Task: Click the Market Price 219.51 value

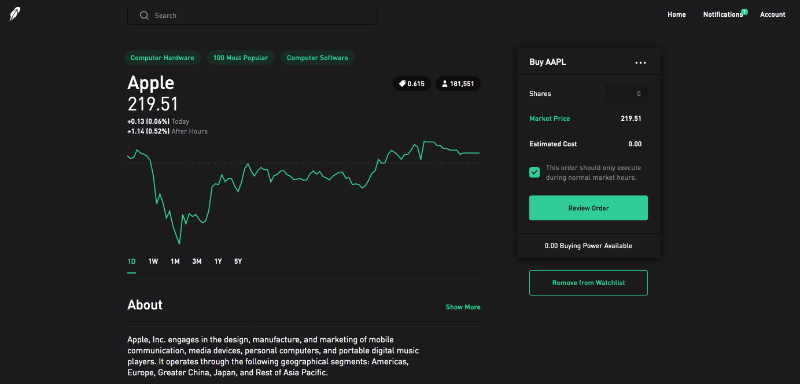Action: [x=631, y=118]
